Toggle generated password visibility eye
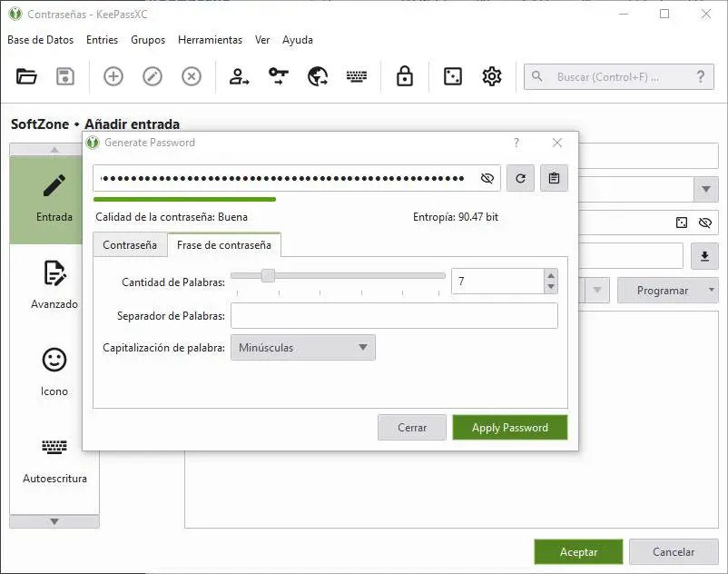Image resolution: width=728 pixels, height=574 pixels. (x=487, y=178)
